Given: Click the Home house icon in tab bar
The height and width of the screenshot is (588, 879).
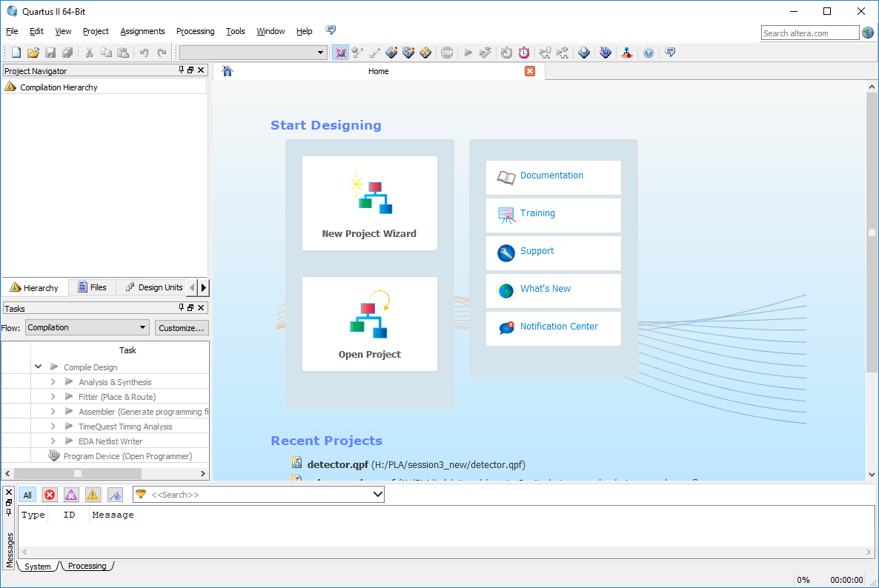Looking at the screenshot, I should pos(227,71).
